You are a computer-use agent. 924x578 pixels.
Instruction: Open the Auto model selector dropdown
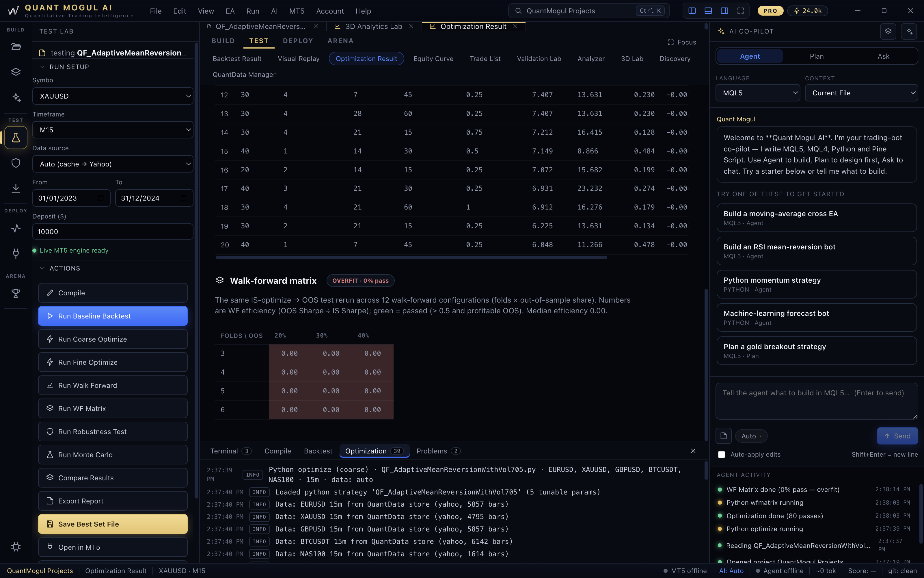(x=751, y=436)
